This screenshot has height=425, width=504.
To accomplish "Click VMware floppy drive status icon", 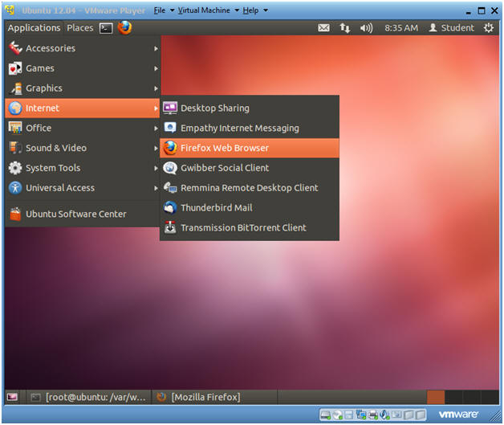I will [349, 415].
